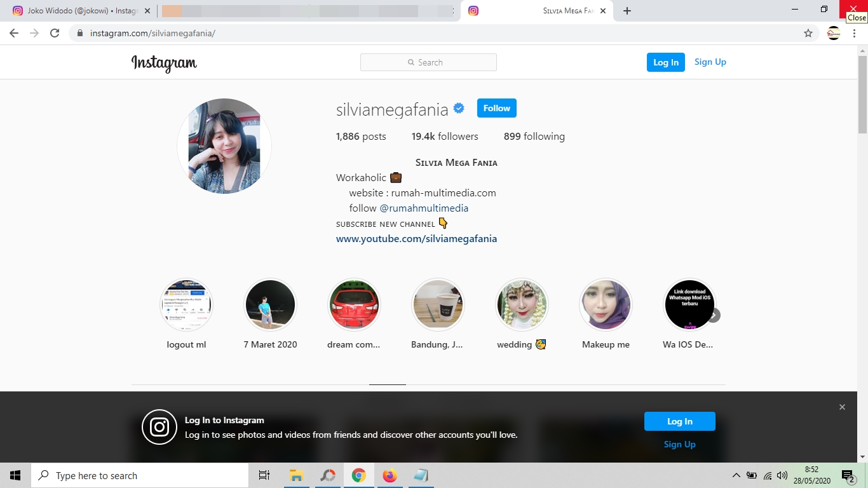
Task: Open the Chrome three-dot menu
Action: pyautogui.click(x=855, y=33)
